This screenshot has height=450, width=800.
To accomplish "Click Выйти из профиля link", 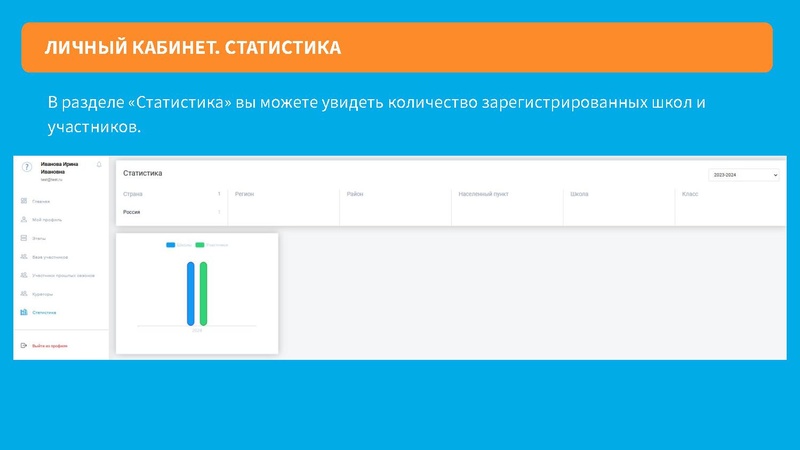I will (x=49, y=346).
